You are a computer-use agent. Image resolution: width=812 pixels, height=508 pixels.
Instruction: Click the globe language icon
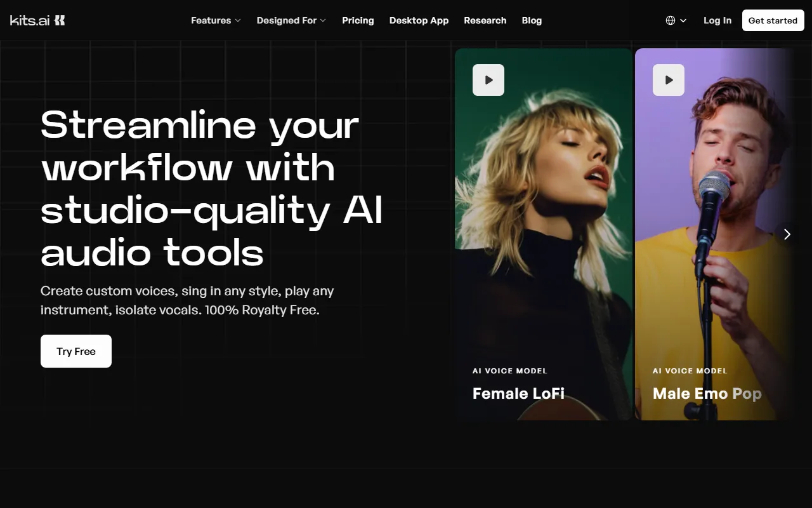pos(671,20)
